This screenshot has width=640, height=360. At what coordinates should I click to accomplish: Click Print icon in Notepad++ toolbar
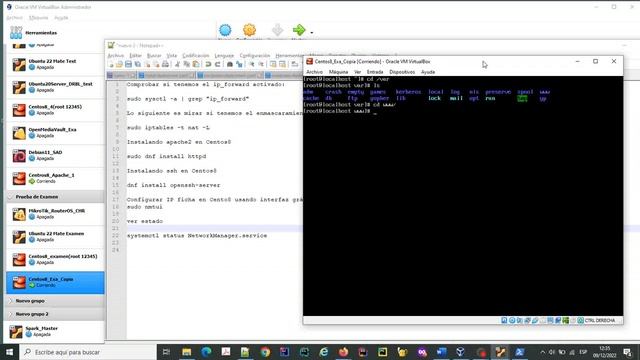165,64
